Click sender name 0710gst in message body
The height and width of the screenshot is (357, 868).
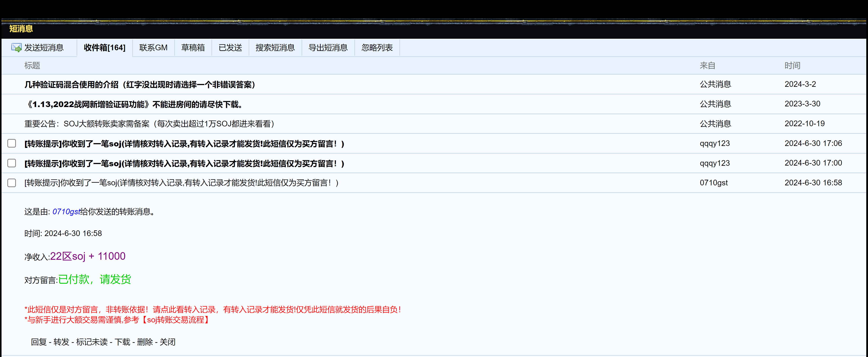click(66, 212)
